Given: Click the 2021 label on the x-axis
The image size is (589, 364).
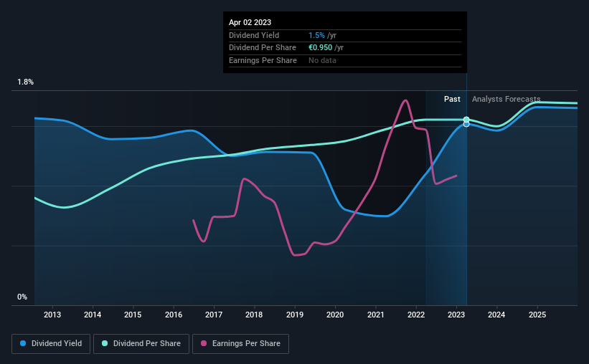Looking at the screenshot, I should (376, 315).
